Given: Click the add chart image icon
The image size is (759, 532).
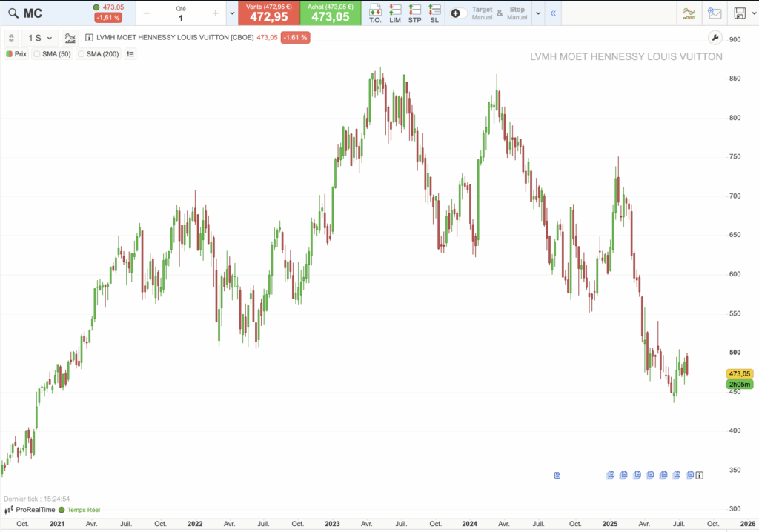Looking at the screenshot, I should tap(715, 13).
